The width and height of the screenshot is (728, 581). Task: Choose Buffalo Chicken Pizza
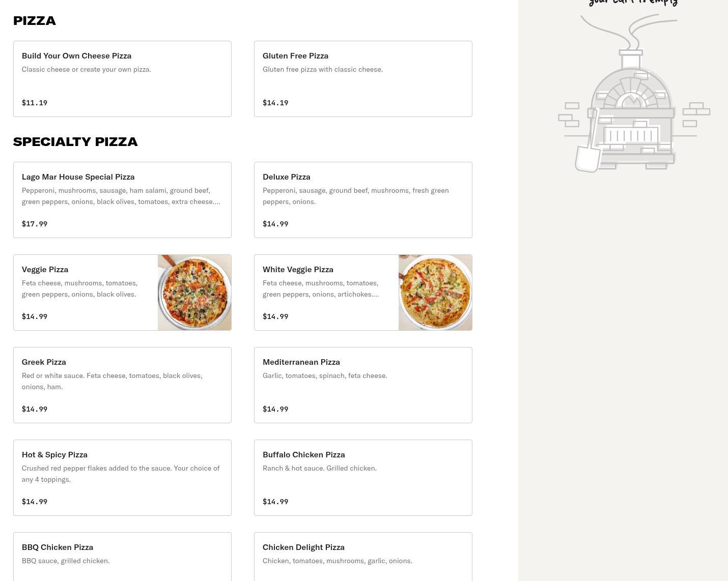click(362, 478)
